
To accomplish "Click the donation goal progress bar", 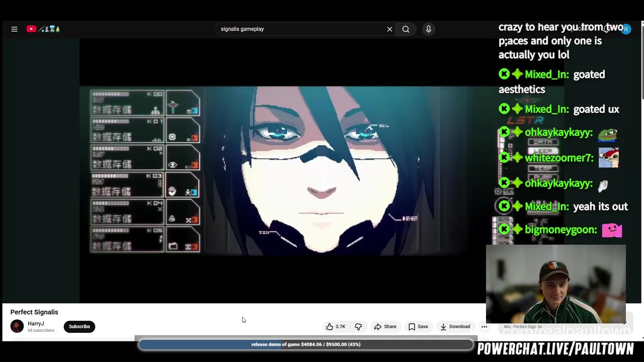I will pos(306,344).
